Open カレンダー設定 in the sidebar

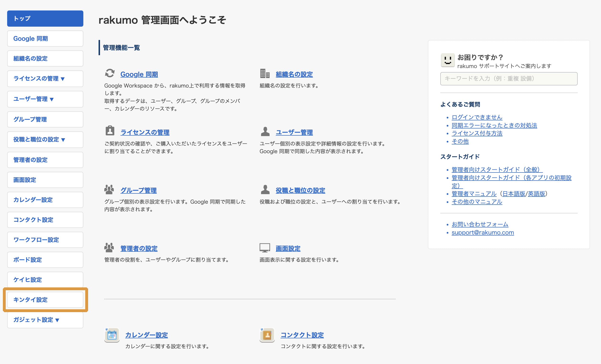tap(45, 200)
